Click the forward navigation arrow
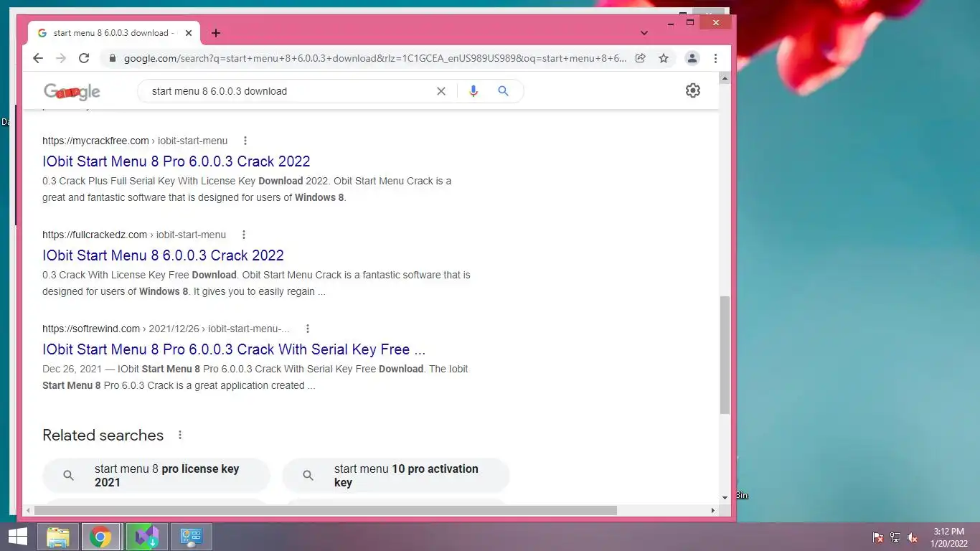The image size is (980, 551). tap(61, 59)
